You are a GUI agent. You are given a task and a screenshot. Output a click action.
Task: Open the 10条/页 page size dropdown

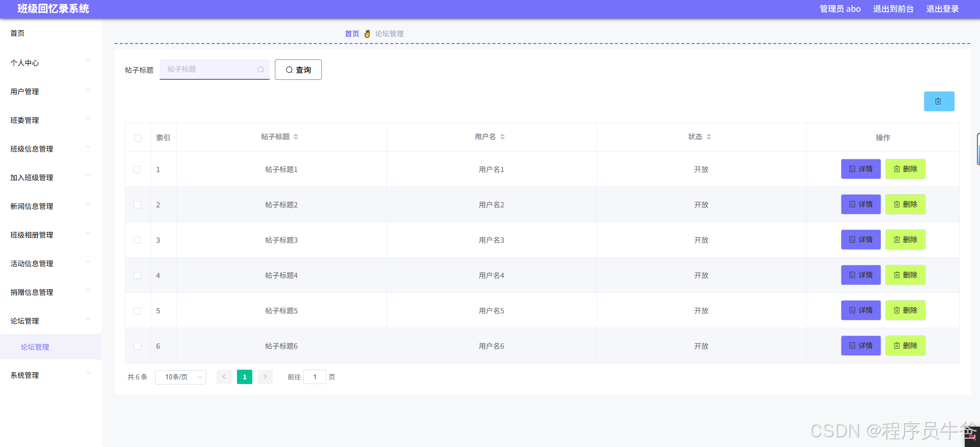[x=181, y=377]
